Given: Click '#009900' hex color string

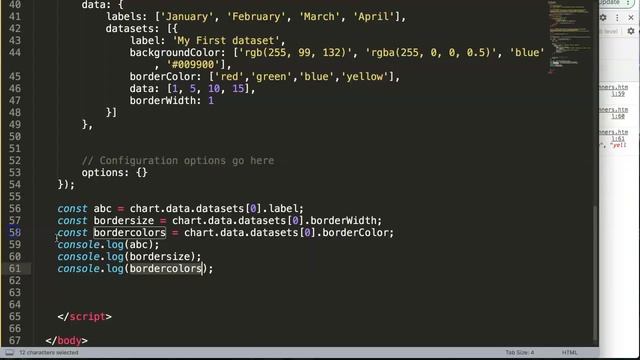Looking at the screenshot, I should [193, 64].
